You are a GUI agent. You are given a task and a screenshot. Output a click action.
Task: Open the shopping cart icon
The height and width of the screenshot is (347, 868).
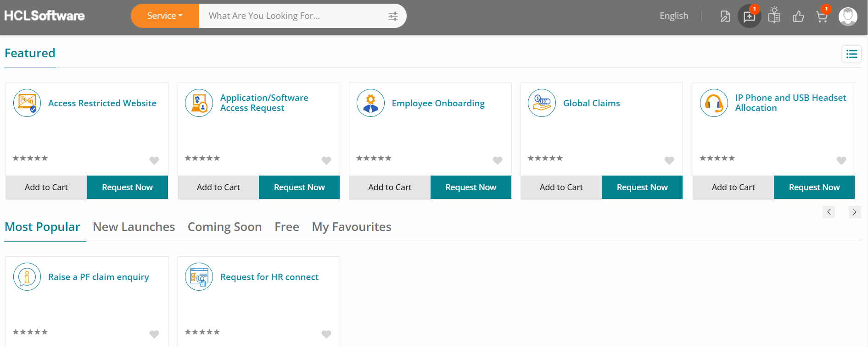coord(822,17)
